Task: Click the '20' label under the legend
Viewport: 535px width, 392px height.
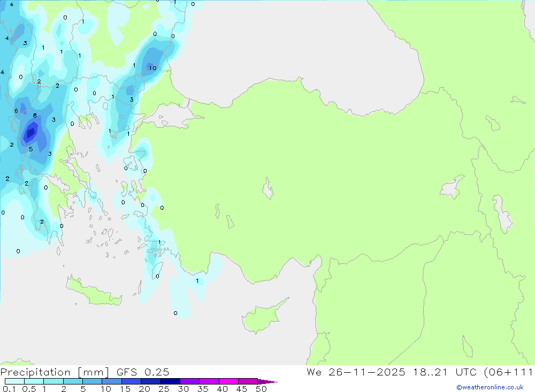Action: [144, 389]
